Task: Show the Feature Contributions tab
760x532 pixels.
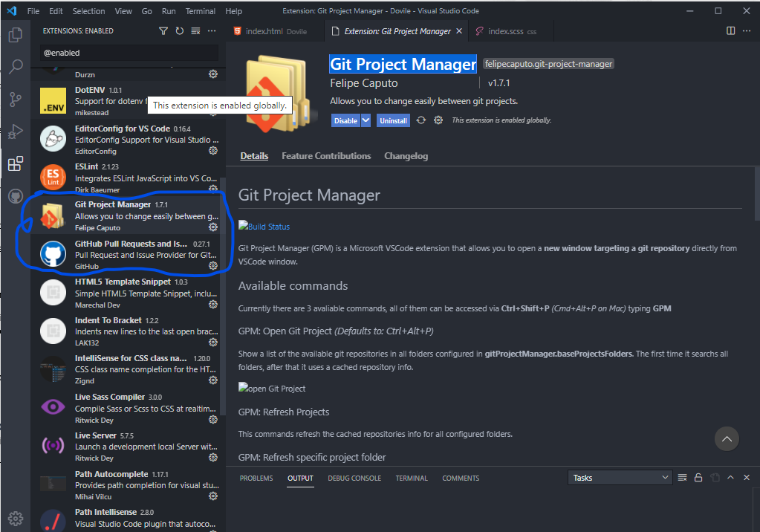Action: coord(326,156)
